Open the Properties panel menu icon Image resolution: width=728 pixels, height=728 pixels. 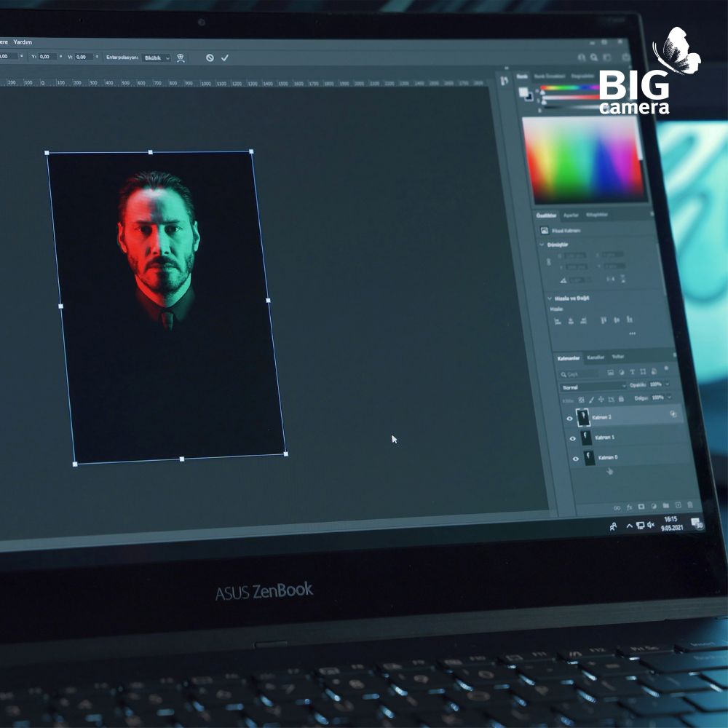(652, 213)
